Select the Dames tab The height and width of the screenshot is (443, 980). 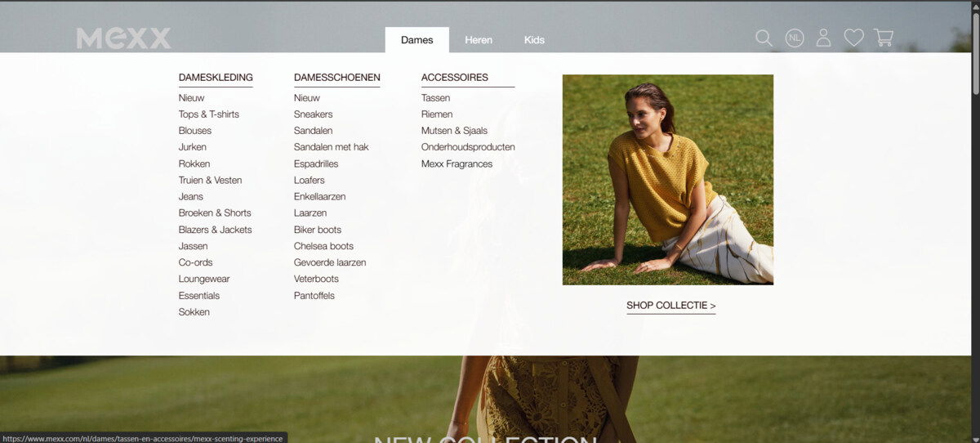coord(416,40)
